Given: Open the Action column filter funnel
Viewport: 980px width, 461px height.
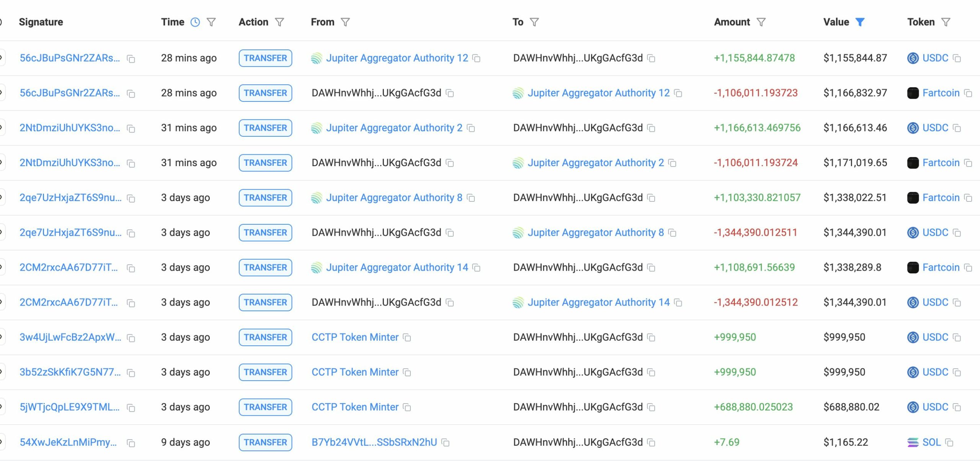Looking at the screenshot, I should [279, 22].
